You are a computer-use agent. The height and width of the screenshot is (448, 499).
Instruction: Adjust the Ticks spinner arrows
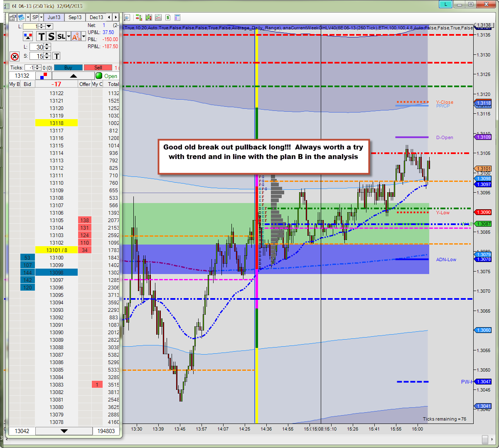click(x=37, y=67)
